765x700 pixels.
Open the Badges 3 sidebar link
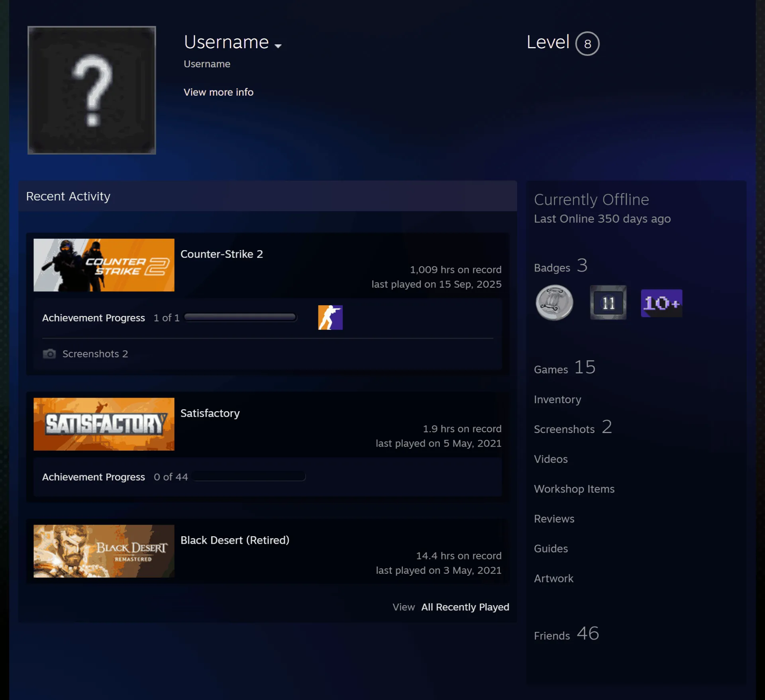tap(561, 266)
